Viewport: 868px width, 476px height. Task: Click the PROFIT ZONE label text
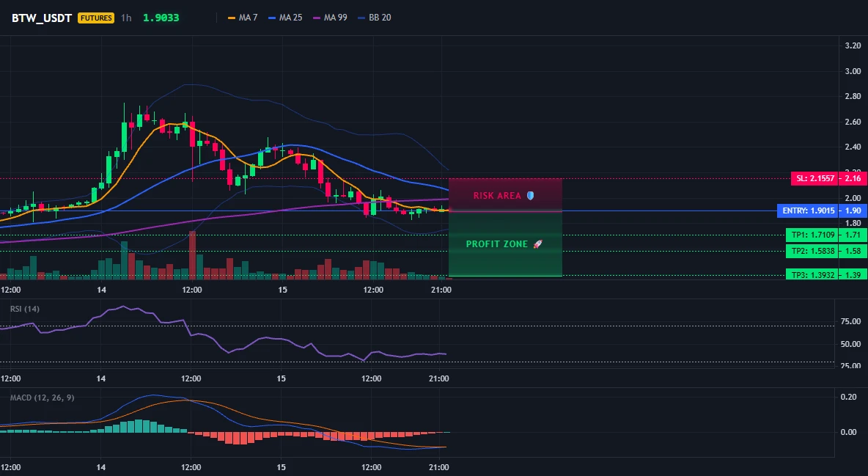[497, 244]
